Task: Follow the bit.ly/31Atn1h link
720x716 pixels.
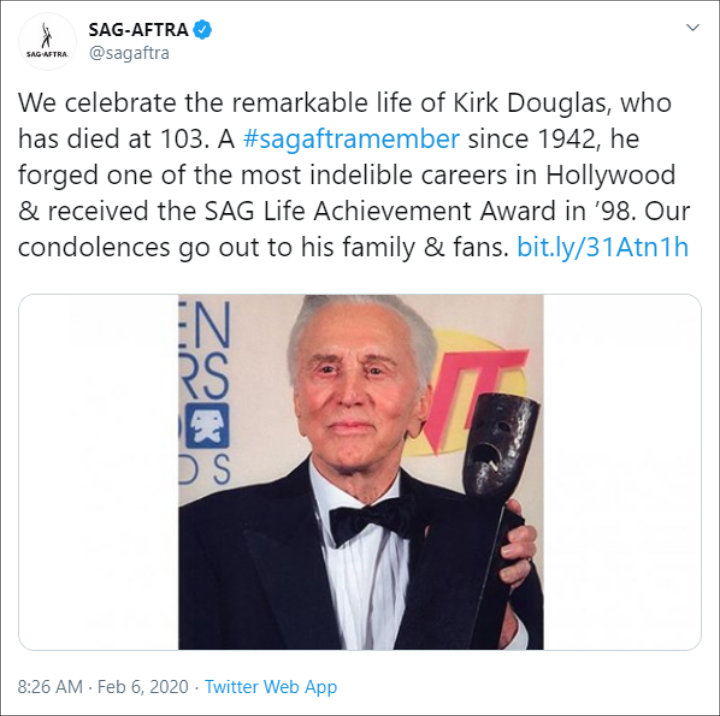Action: pos(602,247)
